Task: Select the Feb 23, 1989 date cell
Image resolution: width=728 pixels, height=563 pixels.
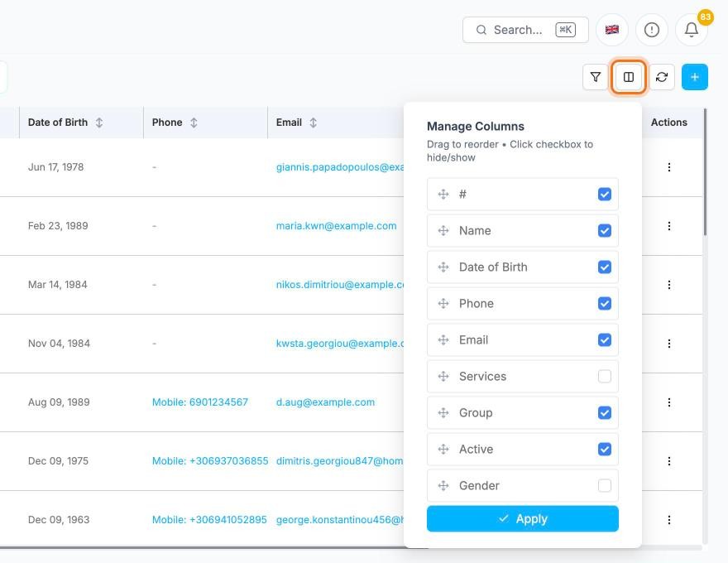Action: coord(58,226)
